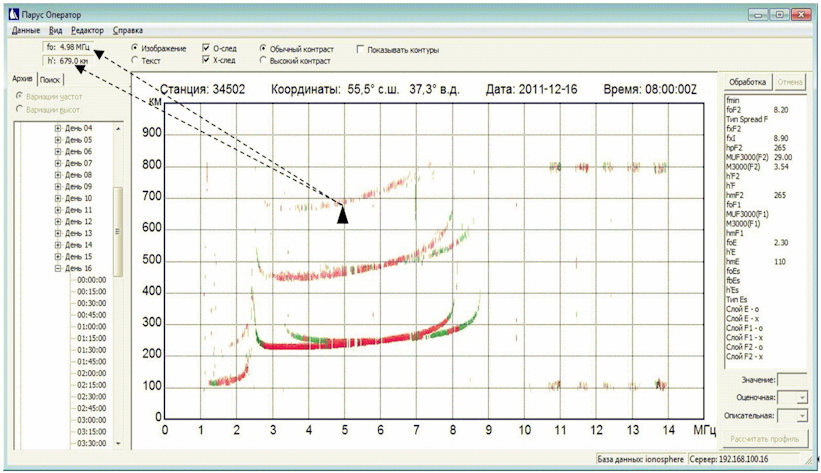Select the Изображение radio button
Screen dimensions: 821x473
pyautogui.click(x=135, y=47)
